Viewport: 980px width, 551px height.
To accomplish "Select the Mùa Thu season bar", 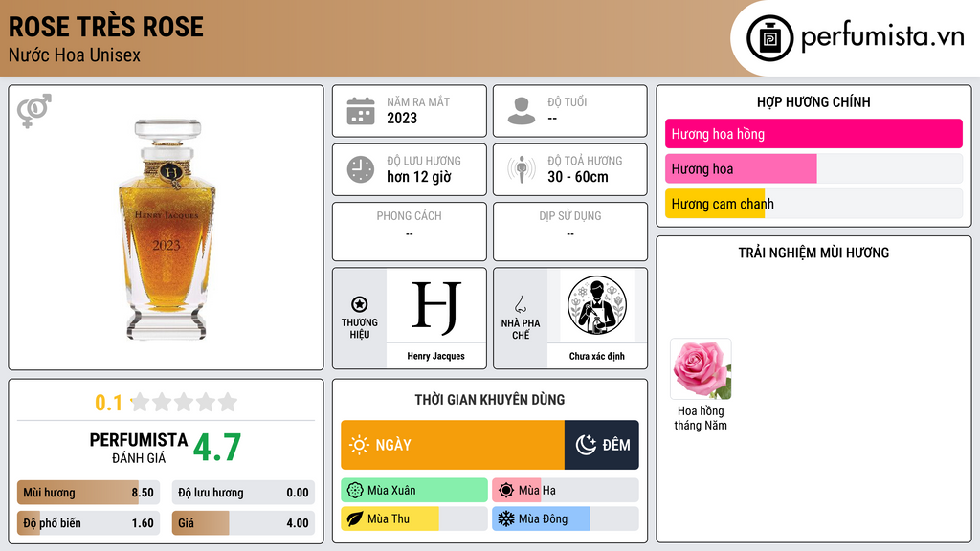I will coord(414,518).
